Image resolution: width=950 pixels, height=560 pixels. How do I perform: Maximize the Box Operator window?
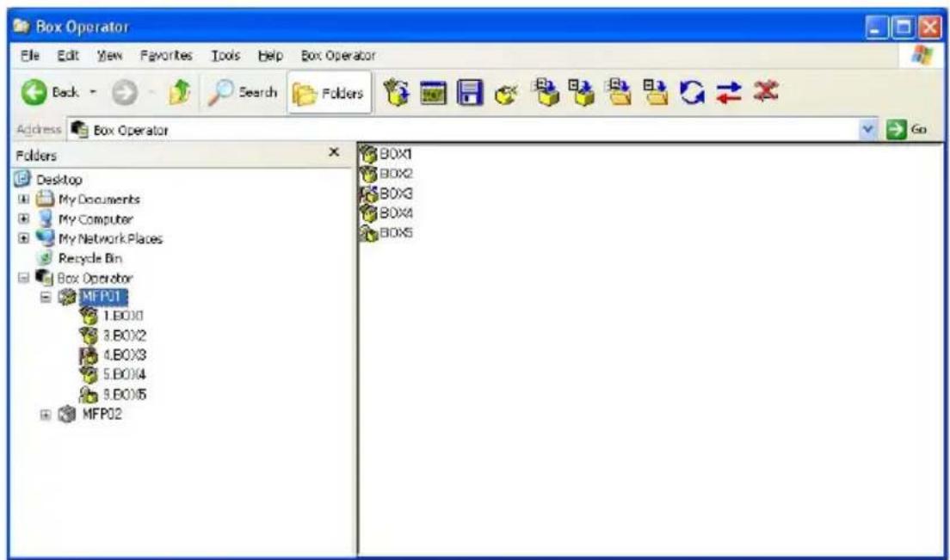coord(903,27)
